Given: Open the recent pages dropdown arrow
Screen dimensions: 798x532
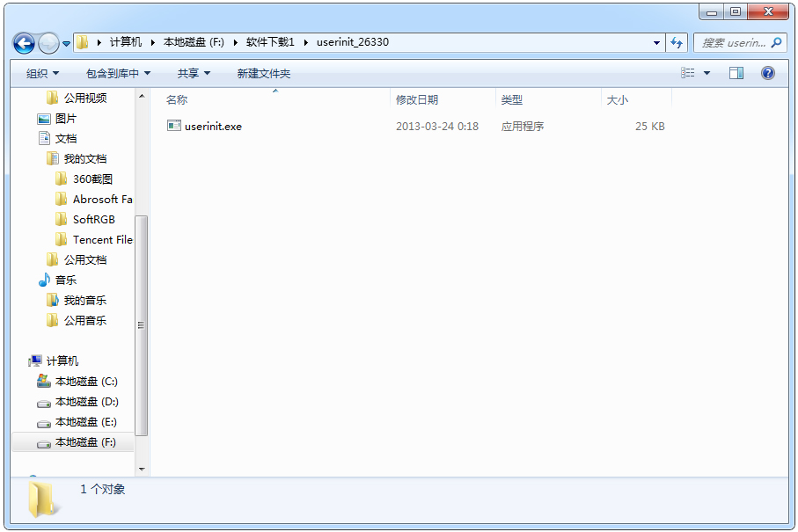Looking at the screenshot, I should [66, 44].
